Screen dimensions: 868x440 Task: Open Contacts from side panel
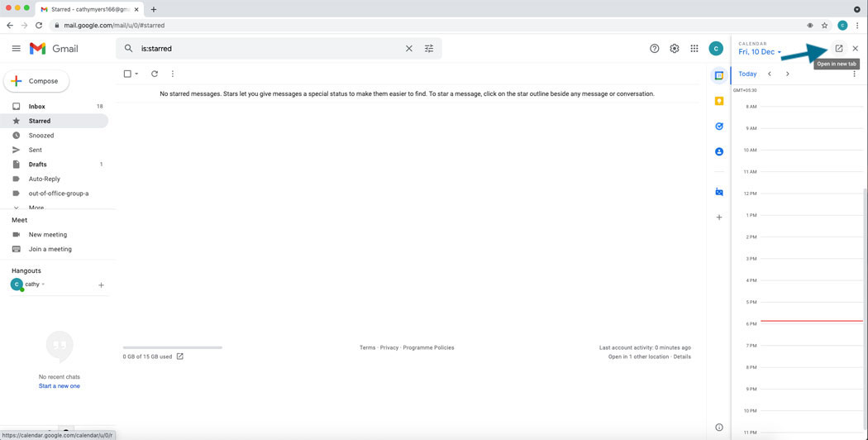coord(719,151)
